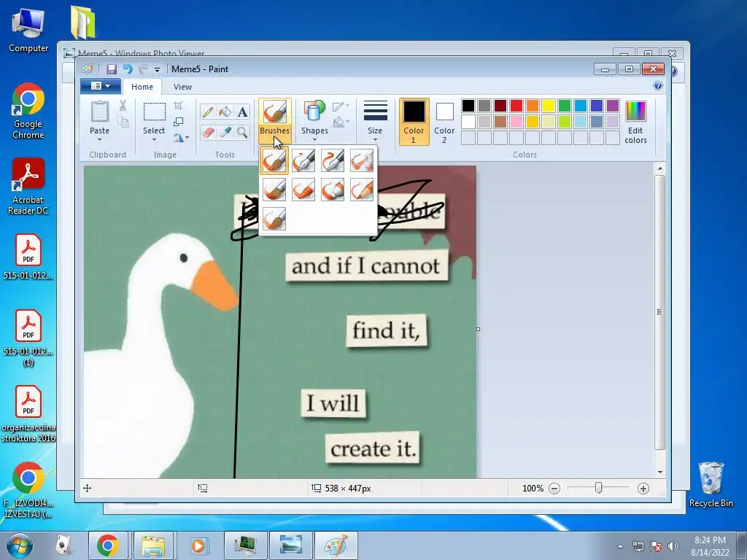
Task: Open the Size line thickness dropdown
Action: click(375, 122)
